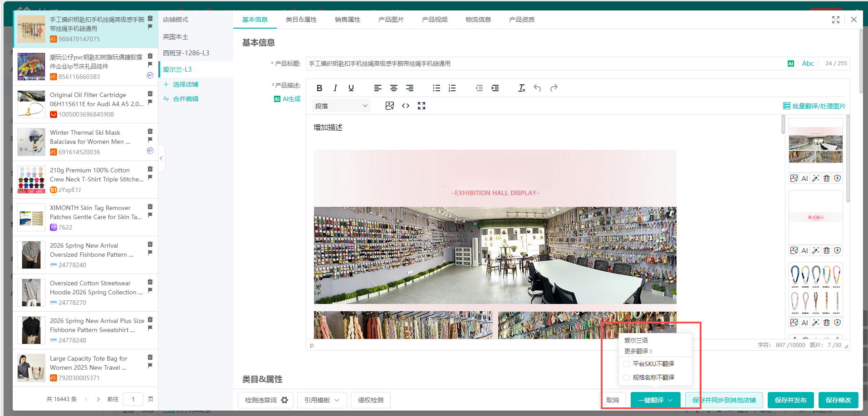868x416 pixels.
Task: Click the '保存修改' save changes button
Action: point(839,400)
